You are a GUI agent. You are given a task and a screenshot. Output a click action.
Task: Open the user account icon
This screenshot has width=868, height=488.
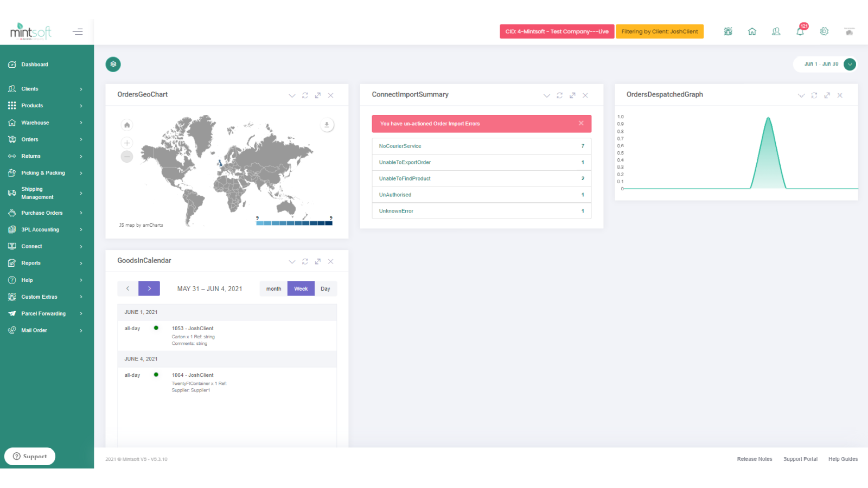click(776, 32)
